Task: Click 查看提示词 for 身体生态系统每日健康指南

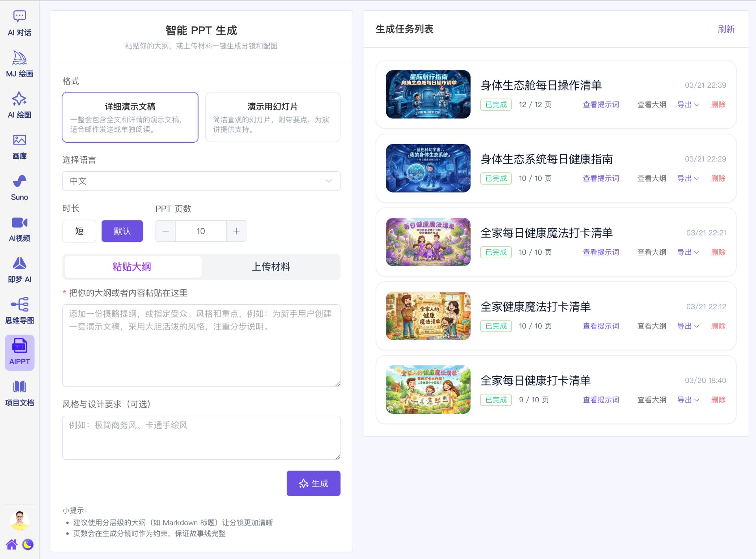Action: pos(600,178)
